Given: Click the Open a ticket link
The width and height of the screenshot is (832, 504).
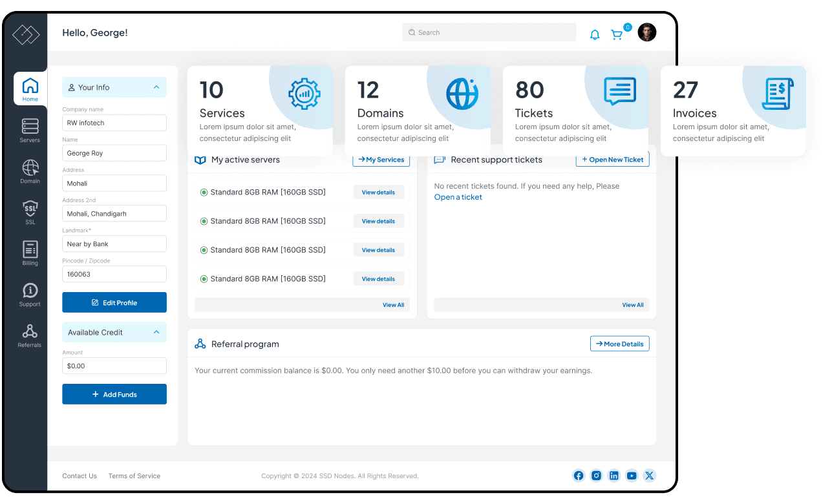Looking at the screenshot, I should (458, 197).
